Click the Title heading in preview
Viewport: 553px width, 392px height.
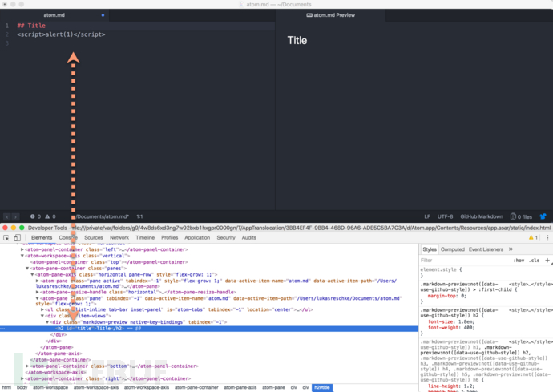click(x=297, y=40)
